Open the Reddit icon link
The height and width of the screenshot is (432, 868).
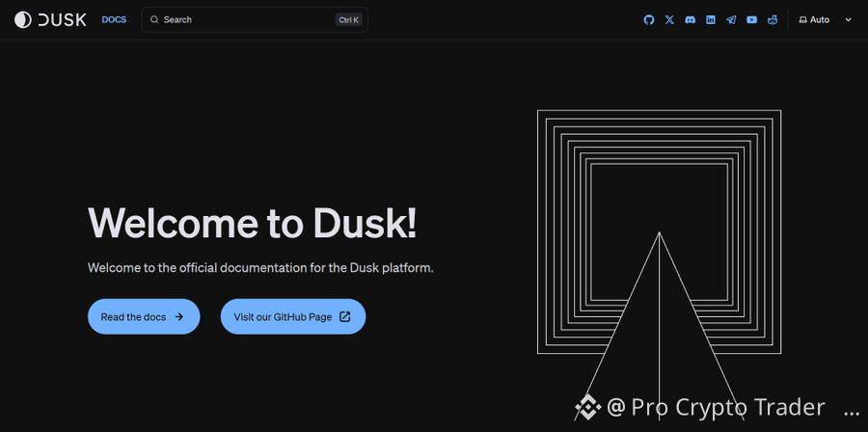tap(773, 20)
